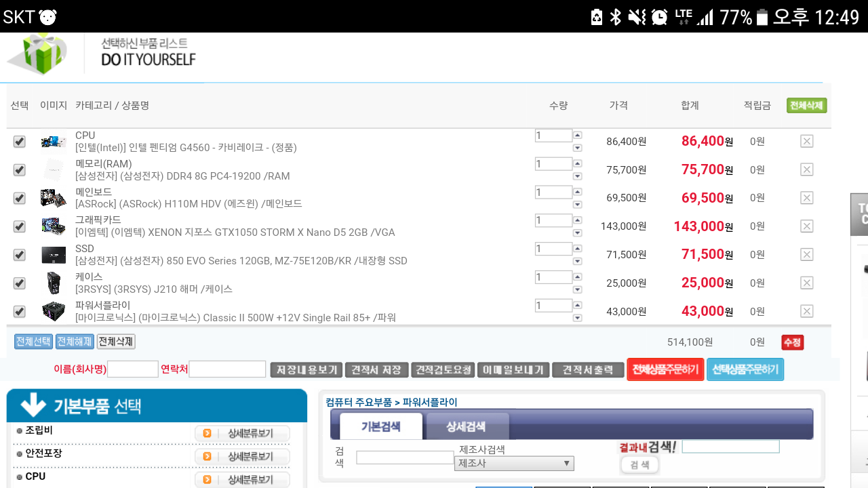The image size is (868, 488).
Task: Uncheck the 파워서플라이 row checkbox
Action: [19, 311]
